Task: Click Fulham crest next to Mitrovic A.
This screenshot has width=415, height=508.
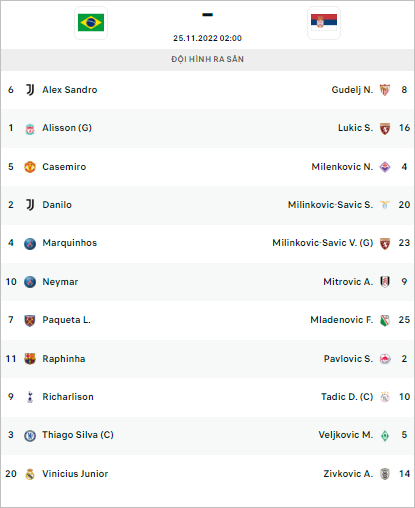Action: click(385, 282)
